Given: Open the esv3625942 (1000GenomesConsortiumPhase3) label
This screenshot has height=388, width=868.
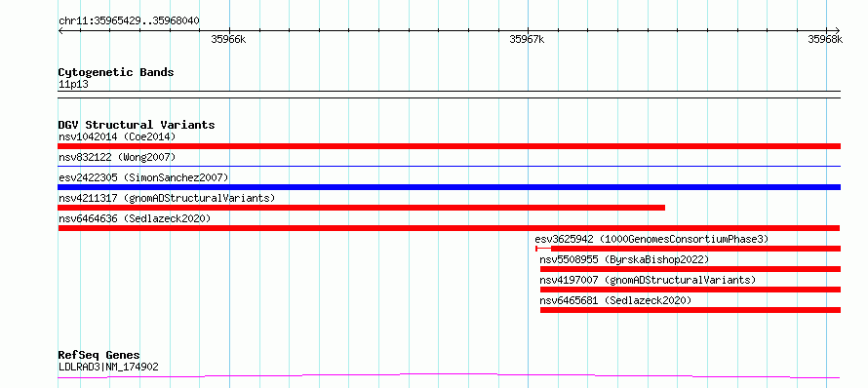Looking at the screenshot, I should (652, 239).
